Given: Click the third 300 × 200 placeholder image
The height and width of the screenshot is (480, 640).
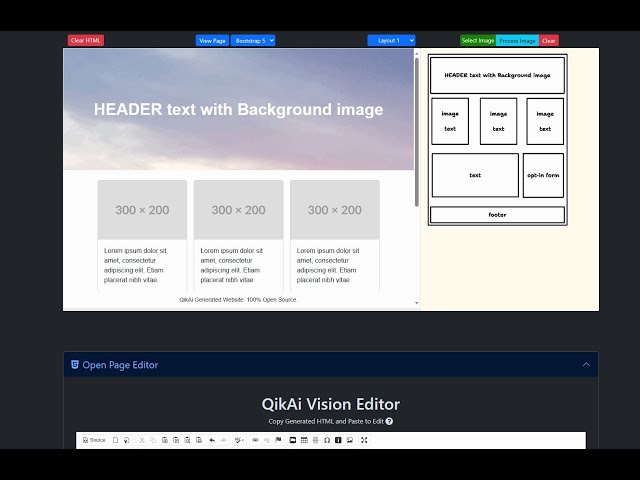Looking at the screenshot, I should click(335, 210).
